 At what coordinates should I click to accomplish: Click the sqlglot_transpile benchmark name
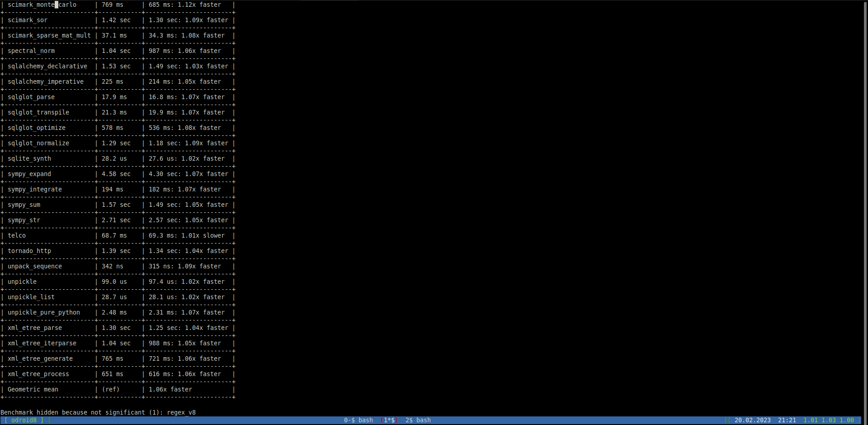38,113
